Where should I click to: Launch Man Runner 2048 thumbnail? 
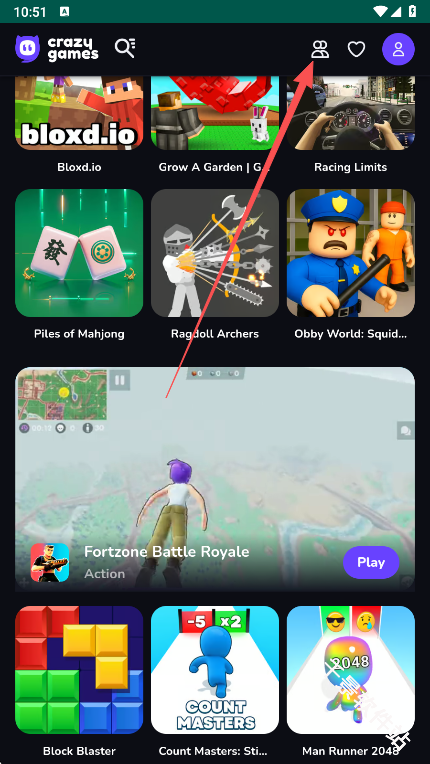pyautogui.click(x=351, y=670)
